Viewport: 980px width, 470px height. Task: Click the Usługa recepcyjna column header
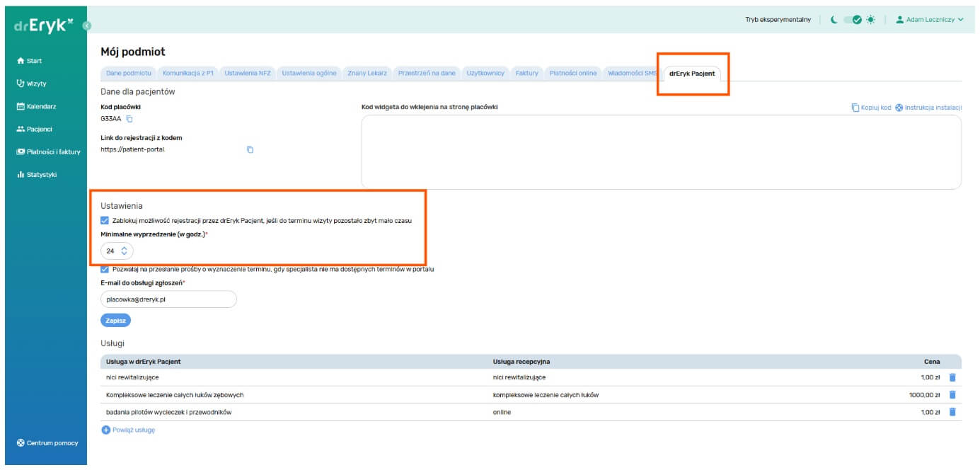(521, 362)
